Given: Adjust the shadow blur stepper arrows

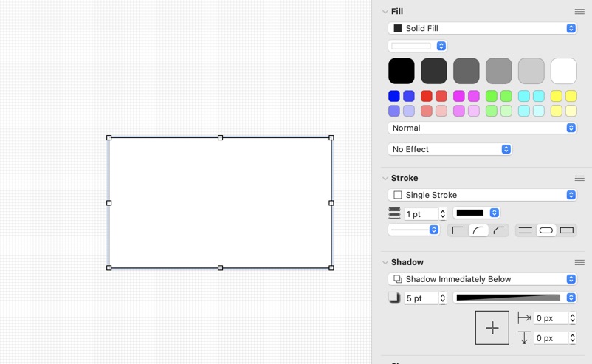Looking at the screenshot, I should [442, 298].
